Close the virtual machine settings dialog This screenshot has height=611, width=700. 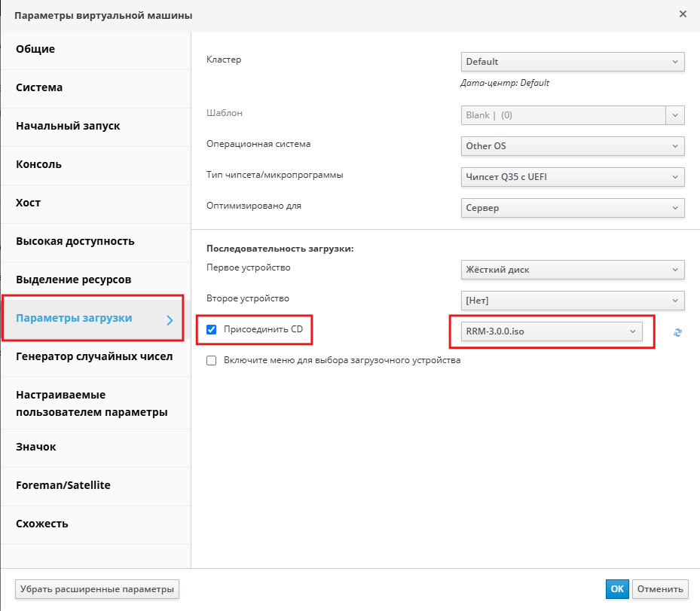point(683,14)
